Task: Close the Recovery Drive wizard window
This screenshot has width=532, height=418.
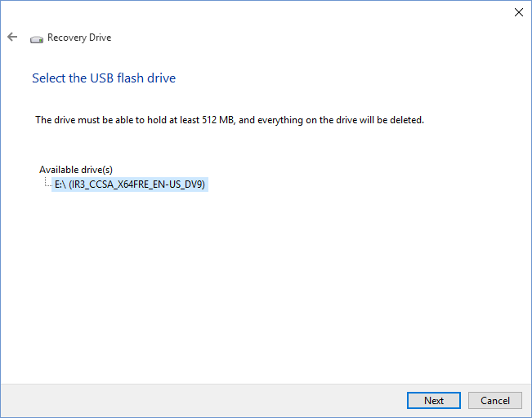Action: [518, 12]
